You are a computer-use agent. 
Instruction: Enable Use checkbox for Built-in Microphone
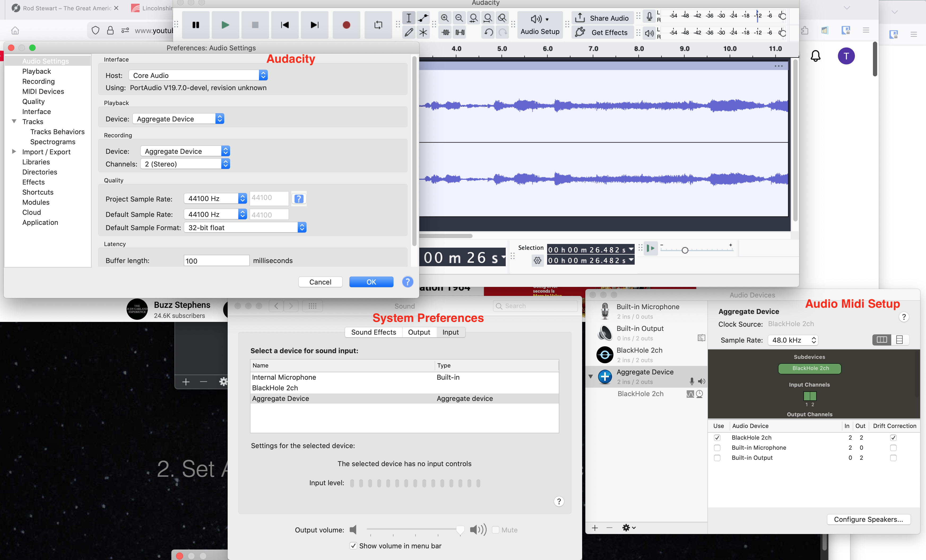pyautogui.click(x=717, y=448)
